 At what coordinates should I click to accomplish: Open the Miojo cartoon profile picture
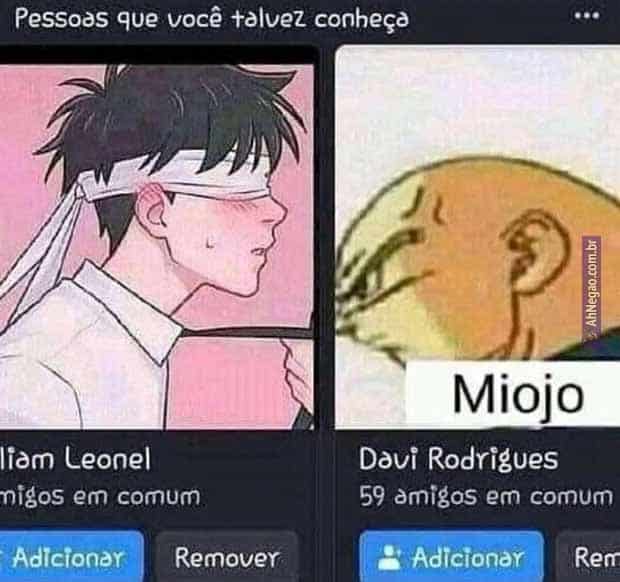click(x=477, y=237)
